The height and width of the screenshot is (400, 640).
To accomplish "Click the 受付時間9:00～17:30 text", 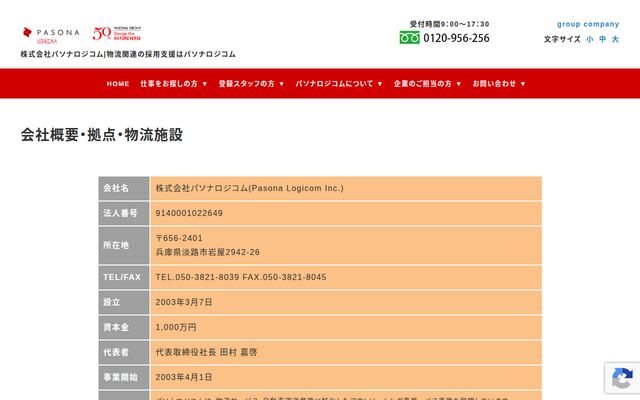I will tap(449, 24).
